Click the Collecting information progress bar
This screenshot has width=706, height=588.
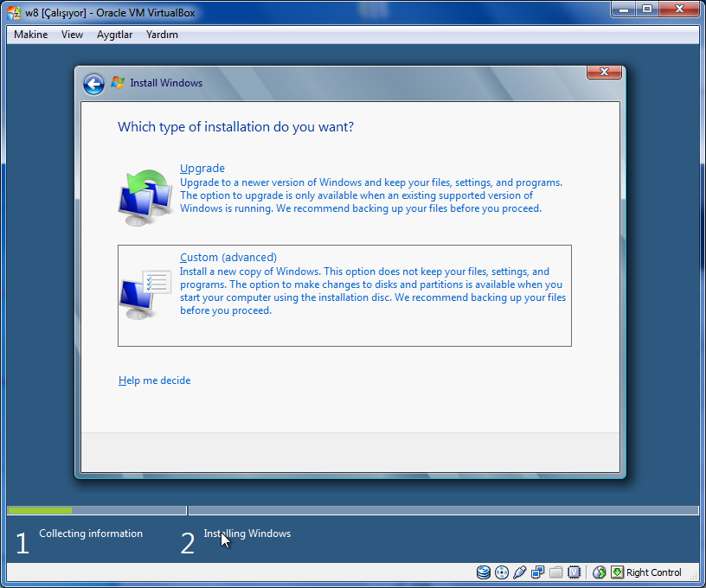pyautogui.click(x=97, y=510)
